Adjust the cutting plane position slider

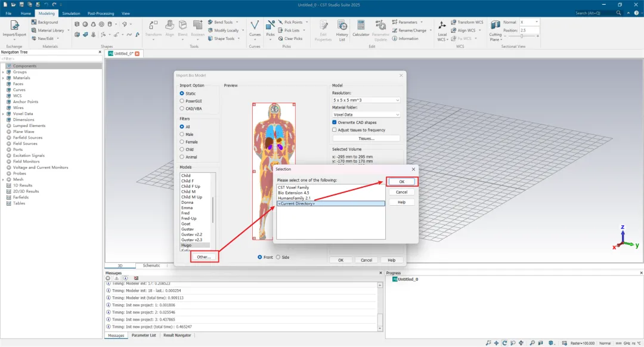(522, 36)
